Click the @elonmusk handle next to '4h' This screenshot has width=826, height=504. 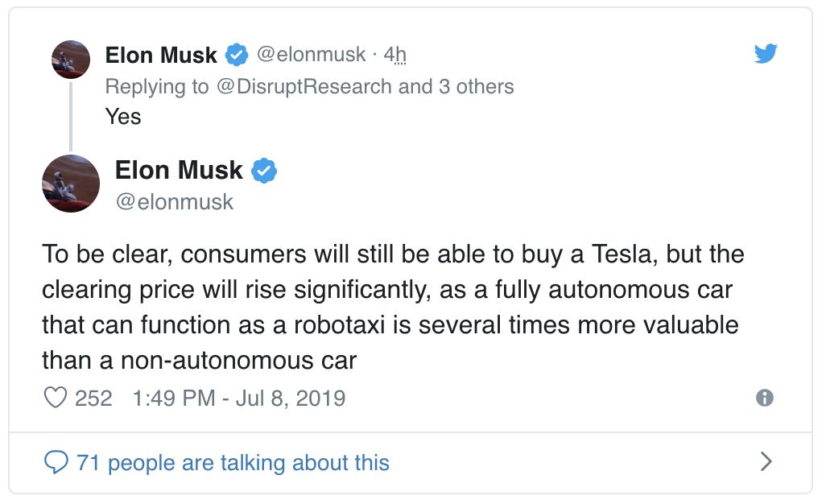(x=311, y=54)
